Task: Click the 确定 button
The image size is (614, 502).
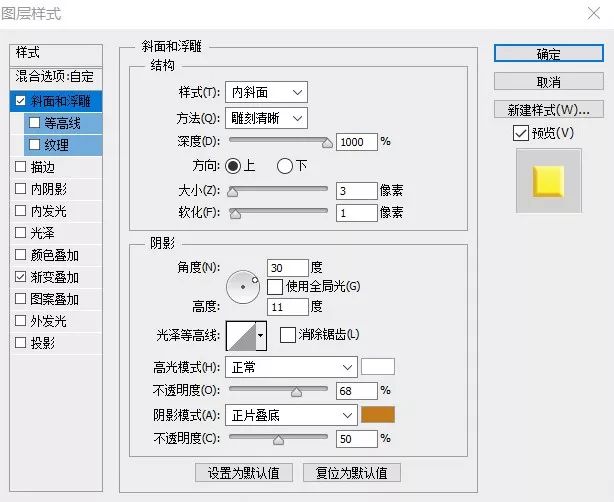Action: pos(548,54)
